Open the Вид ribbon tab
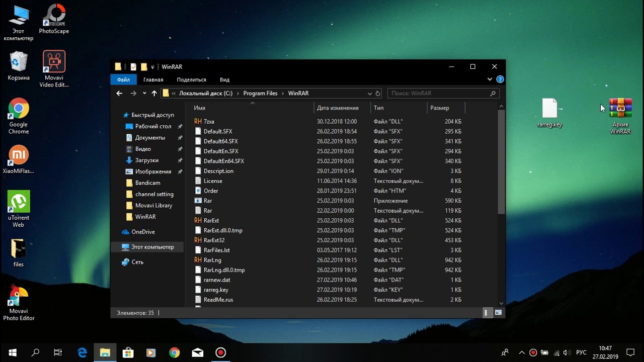The height and width of the screenshot is (362, 644). [224, 79]
